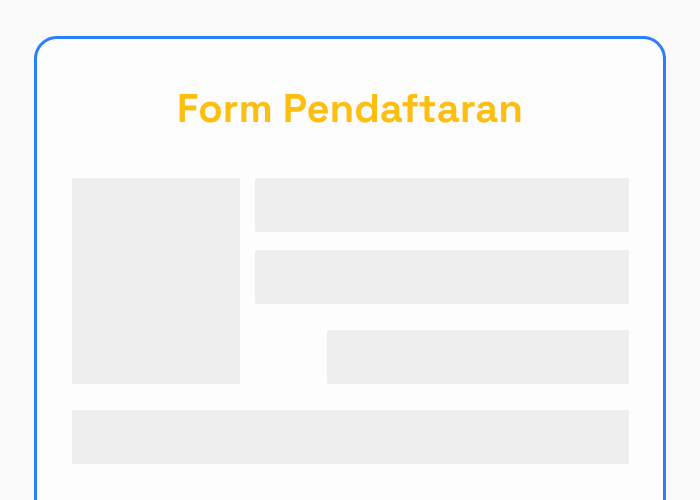Select the first wide field beside the photo
This screenshot has width=700, height=500.
(441, 205)
